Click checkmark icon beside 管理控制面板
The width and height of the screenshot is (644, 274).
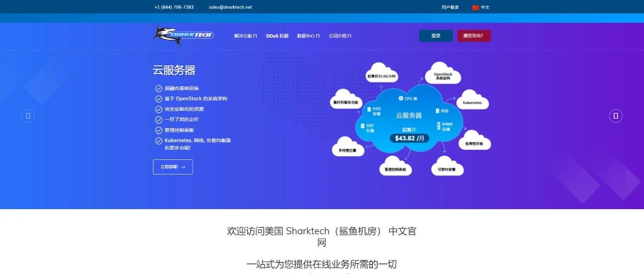[158, 130]
